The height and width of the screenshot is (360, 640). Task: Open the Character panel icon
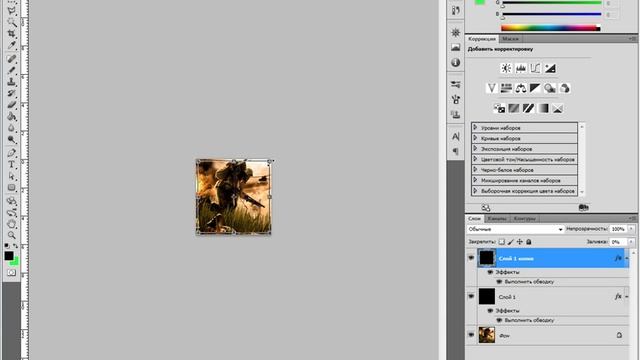click(x=456, y=136)
